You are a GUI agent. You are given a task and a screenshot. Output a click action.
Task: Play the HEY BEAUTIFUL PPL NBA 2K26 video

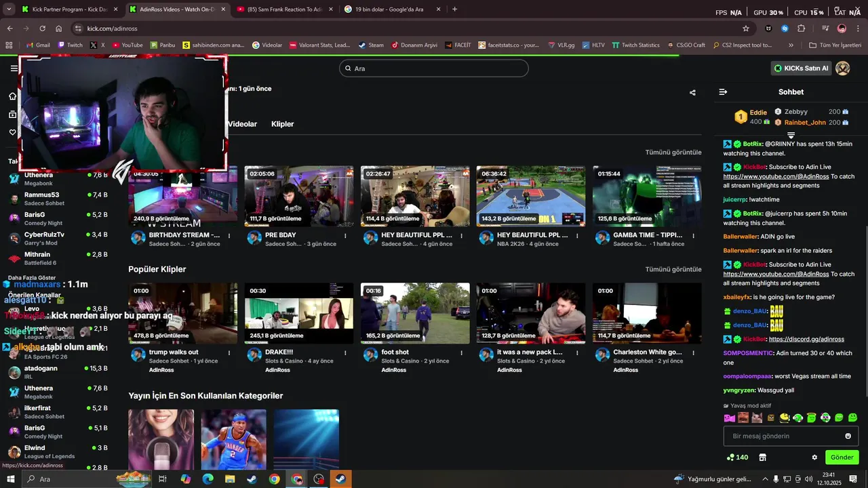click(x=531, y=197)
